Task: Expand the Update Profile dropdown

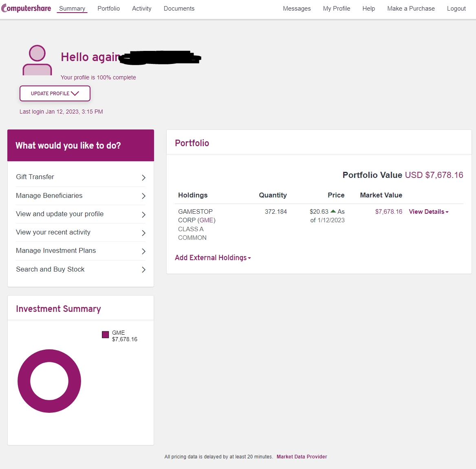Action: click(x=55, y=93)
